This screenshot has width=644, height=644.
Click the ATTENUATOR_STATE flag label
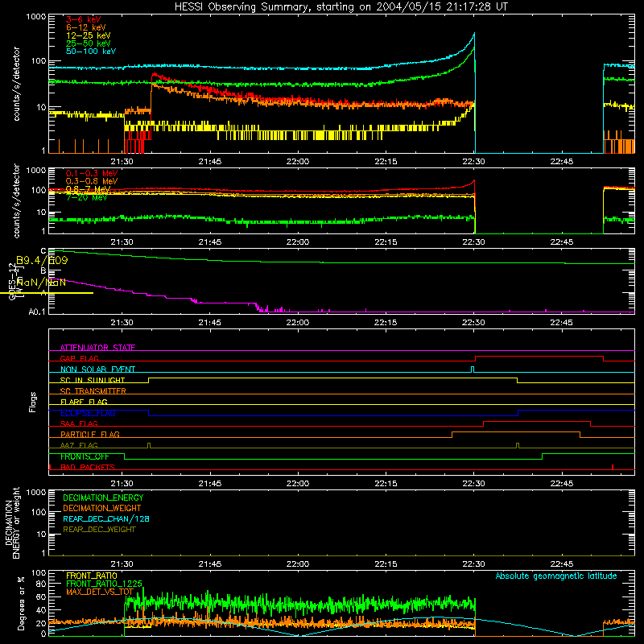(97, 348)
